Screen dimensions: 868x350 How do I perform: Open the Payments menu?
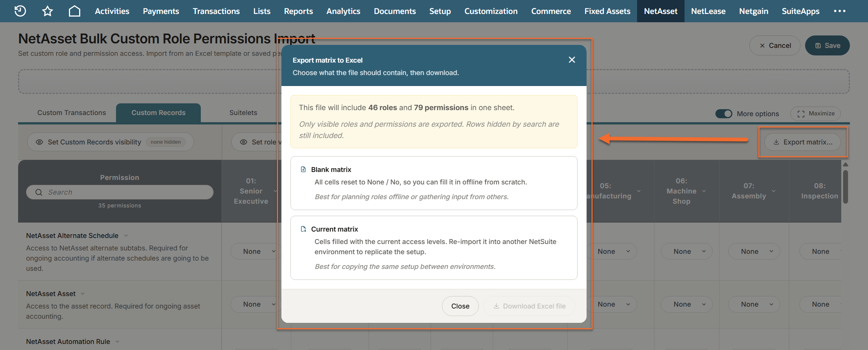click(161, 11)
